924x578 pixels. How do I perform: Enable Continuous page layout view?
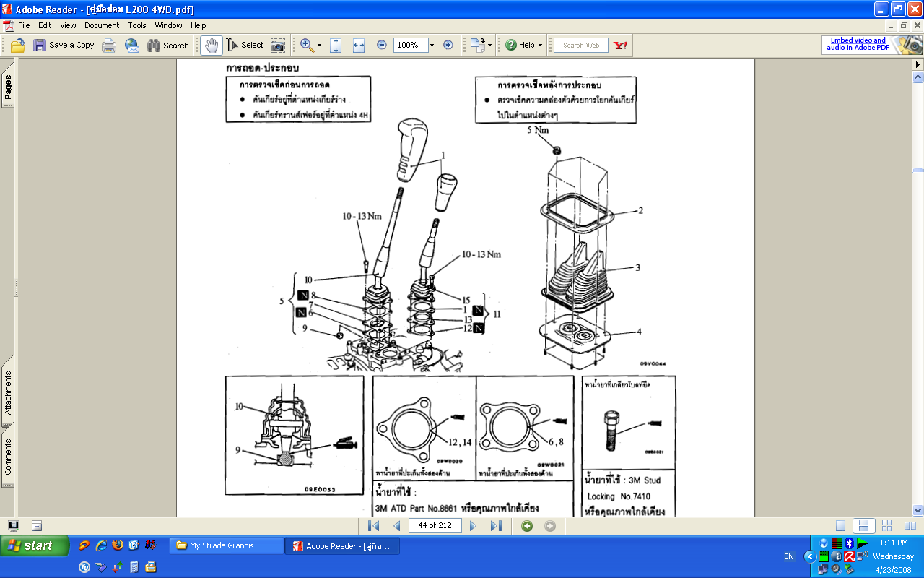pos(863,526)
